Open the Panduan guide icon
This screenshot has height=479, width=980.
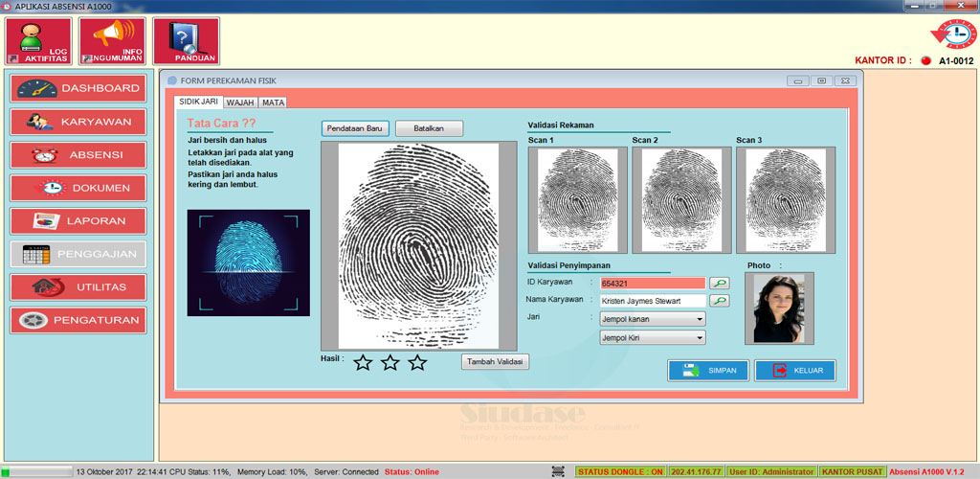[x=186, y=41]
